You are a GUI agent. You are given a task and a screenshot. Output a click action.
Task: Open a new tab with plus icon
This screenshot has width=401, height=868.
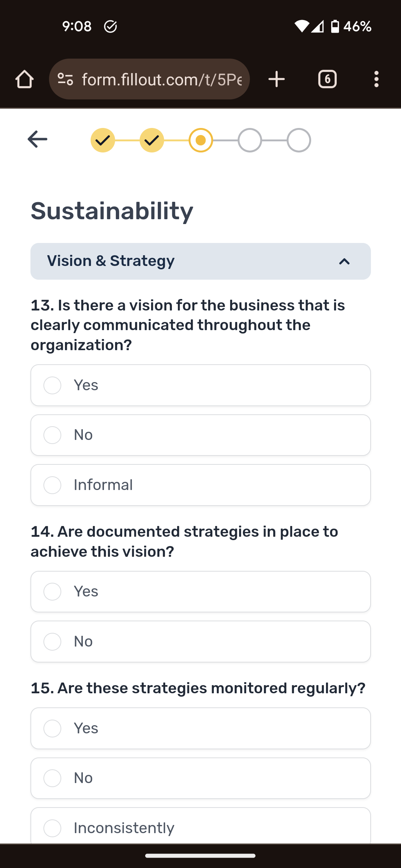[x=277, y=79]
